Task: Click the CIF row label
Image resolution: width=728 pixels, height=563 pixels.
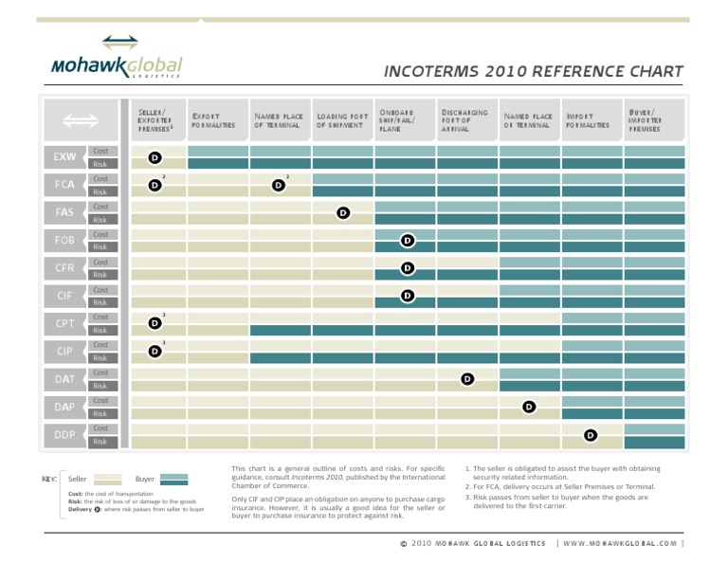Action: point(65,296)
